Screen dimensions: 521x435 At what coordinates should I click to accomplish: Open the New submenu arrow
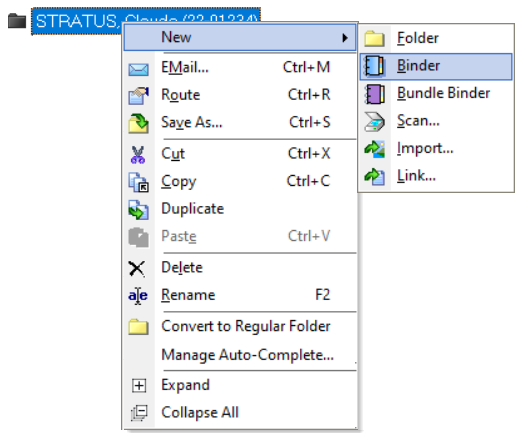345,38
